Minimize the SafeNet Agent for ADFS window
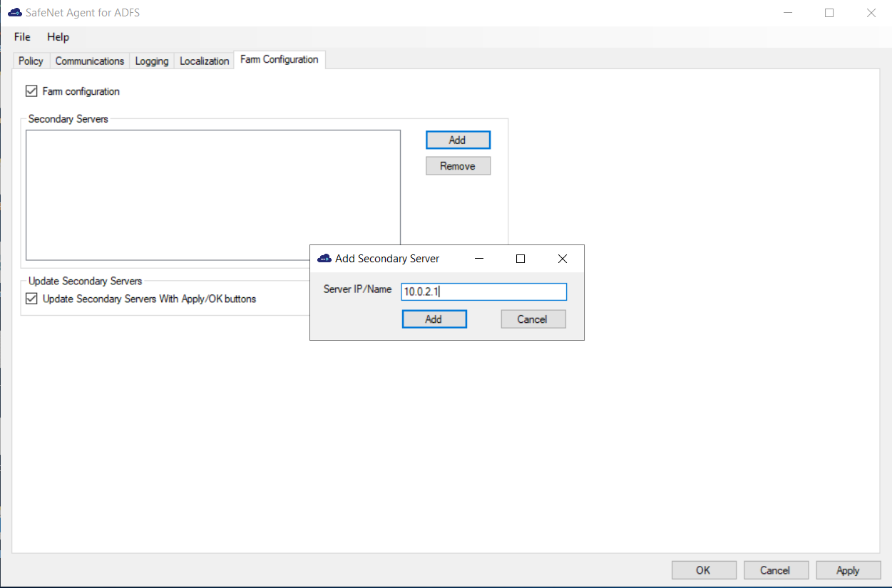This screenshot has width=892, height=588. click(788, 13)
